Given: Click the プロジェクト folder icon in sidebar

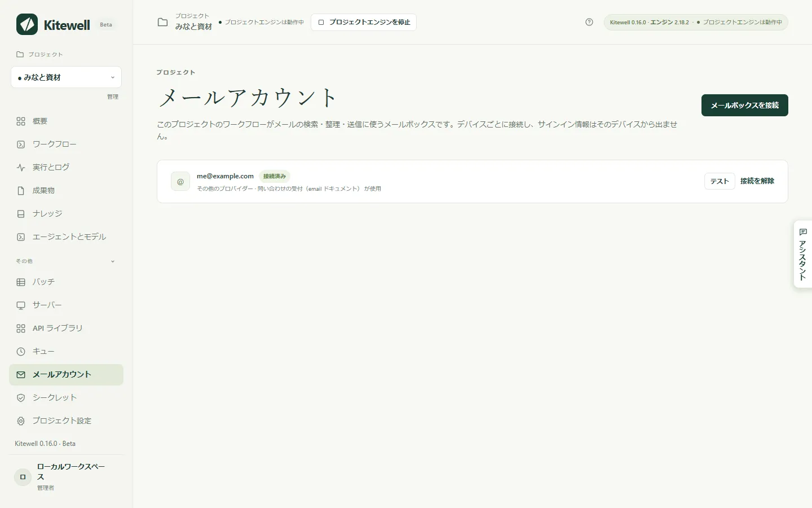Looking at the screenshot, I should tap(20, 55).
